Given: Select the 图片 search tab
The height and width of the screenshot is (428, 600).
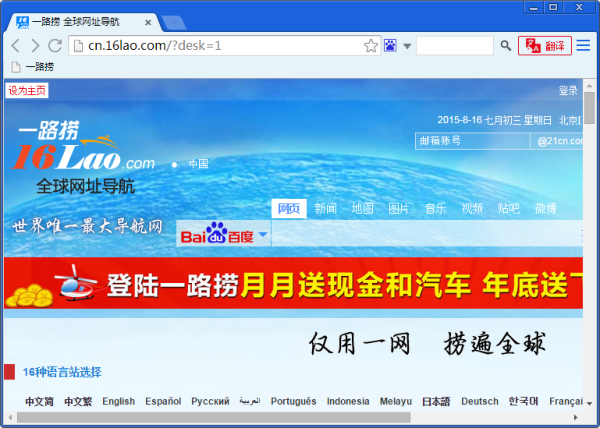Looking at the screenshot, I should tap(399, 208).
